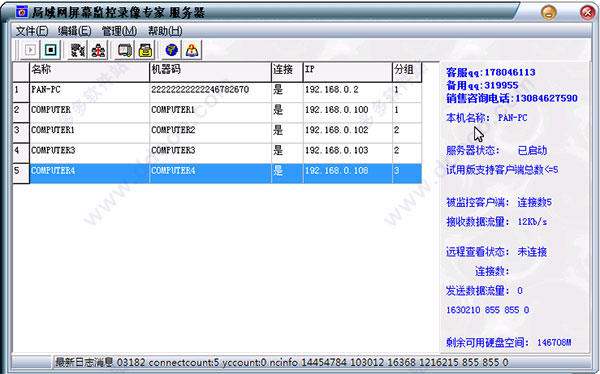Viewport: 600px width, 374px height.
Task: Click the 被监控客户端 连接数5 text
Action: click(499, 202)
